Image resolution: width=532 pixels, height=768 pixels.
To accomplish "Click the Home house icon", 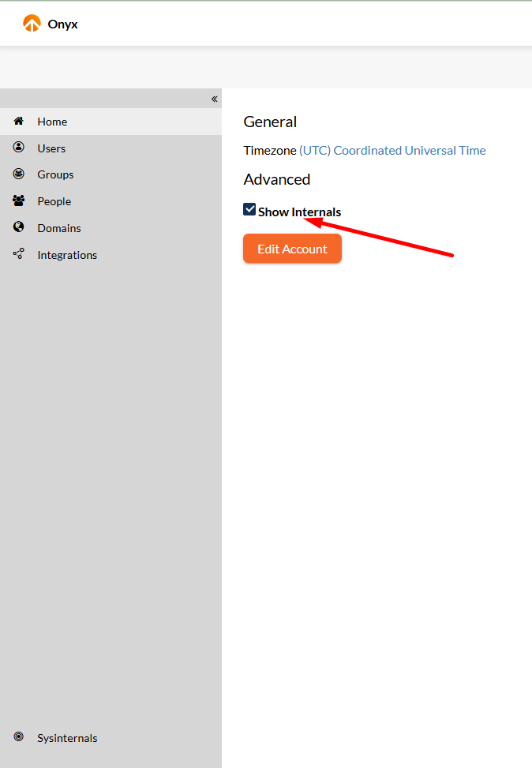I will pos(19,121).
